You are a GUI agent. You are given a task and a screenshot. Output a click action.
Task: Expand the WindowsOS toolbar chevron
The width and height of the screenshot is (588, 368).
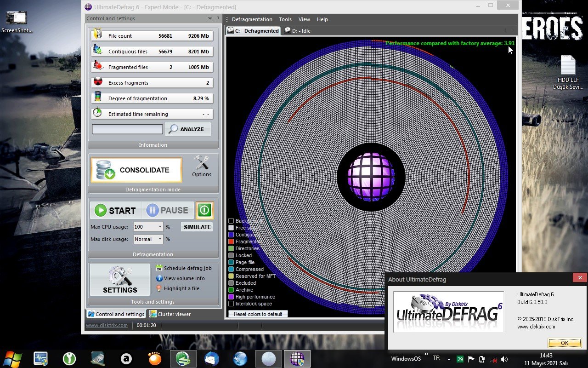pos(426,355)
